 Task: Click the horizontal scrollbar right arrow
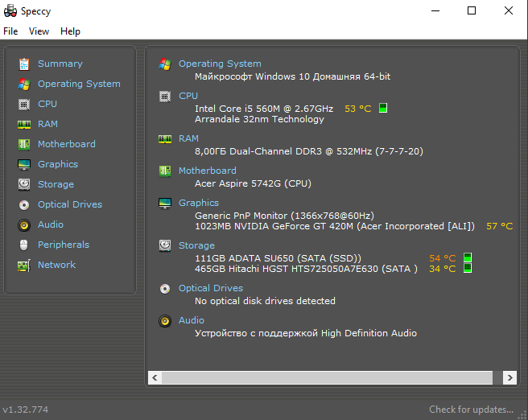(509, 377)
